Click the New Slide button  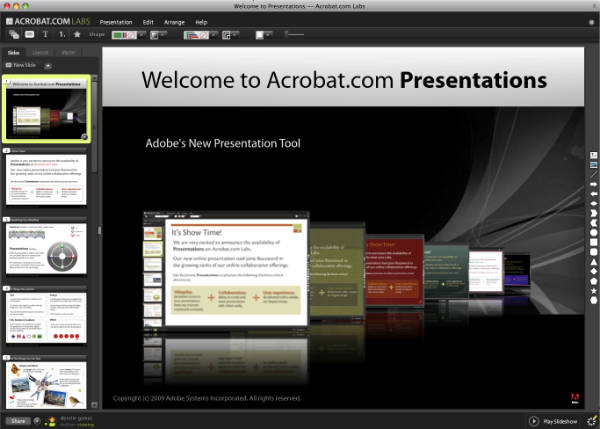pos(21,65)
